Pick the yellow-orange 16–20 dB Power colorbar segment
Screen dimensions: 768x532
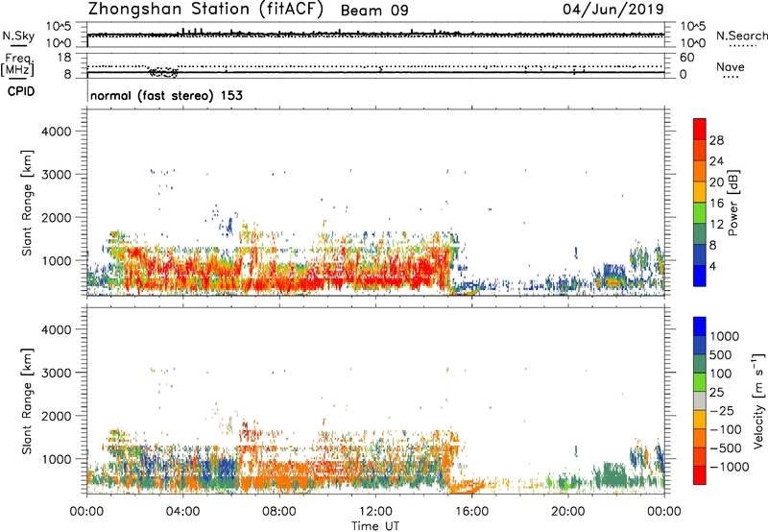(x=700, y=191)
